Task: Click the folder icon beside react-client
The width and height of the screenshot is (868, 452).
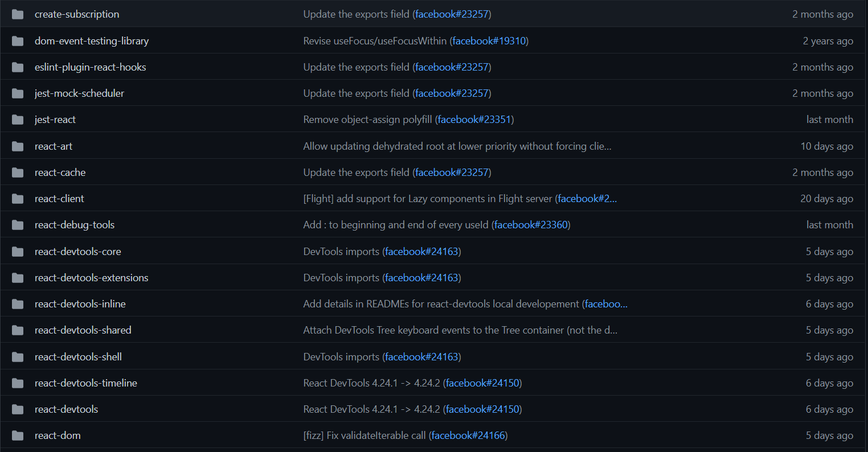Action: point(18,199)
